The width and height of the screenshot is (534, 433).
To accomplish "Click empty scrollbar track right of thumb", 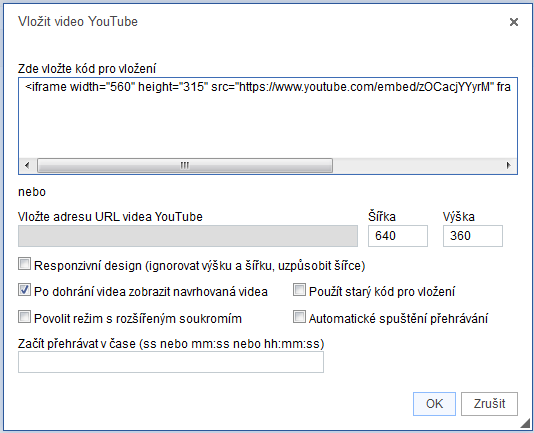I will [417, 166].
